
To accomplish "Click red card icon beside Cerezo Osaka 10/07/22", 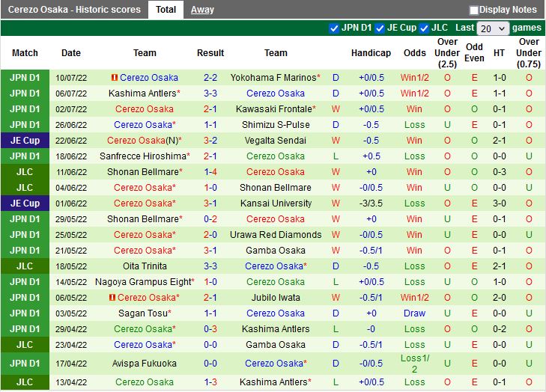I will [115, 78].
